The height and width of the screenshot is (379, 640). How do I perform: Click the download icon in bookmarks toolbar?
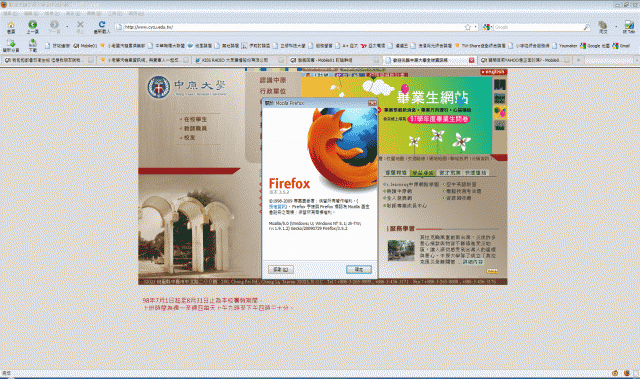pyautogui.click(x=33, y=45)
